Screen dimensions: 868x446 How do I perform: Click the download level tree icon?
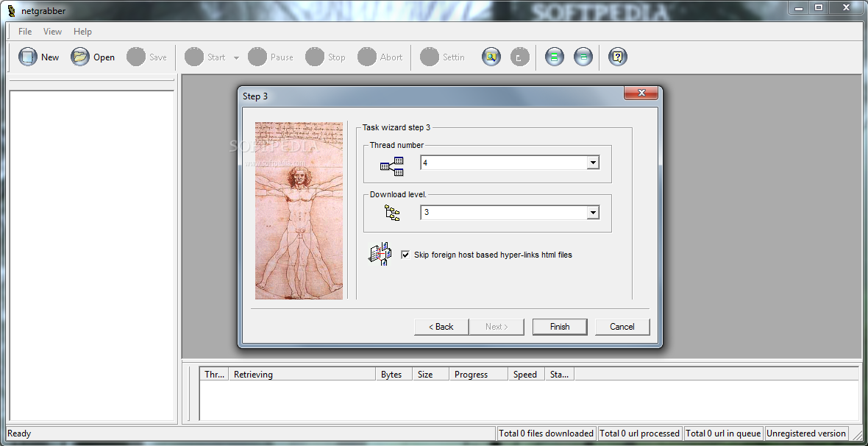click(x=392, y=213)
